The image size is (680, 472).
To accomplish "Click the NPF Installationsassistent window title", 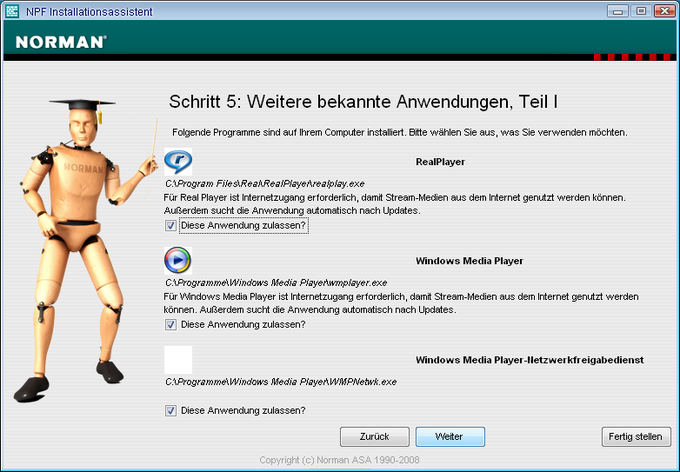I will [x=89, y=12].
